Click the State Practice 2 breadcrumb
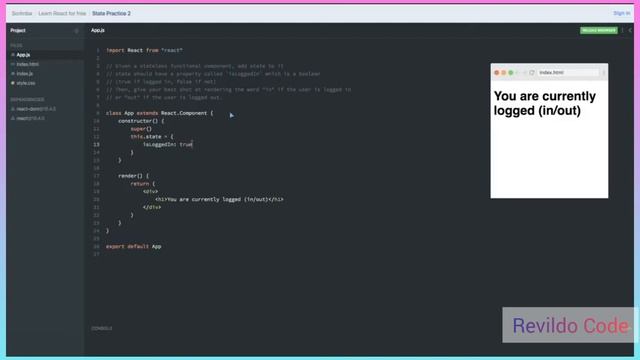Image resolution: width=640 pixels, height=360 pixels. (x=111, y=13)
